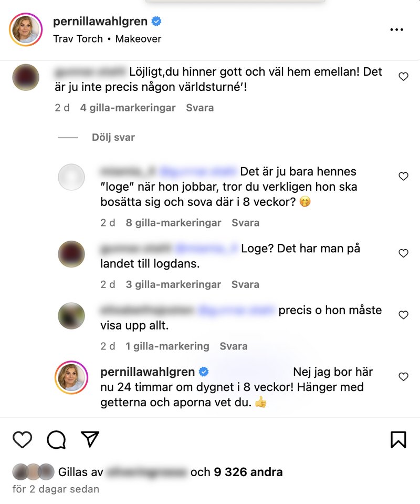Like the 'Loge? Det har man på landet' reply
This screenshot has height=504, width=420.
click(403, 253)
